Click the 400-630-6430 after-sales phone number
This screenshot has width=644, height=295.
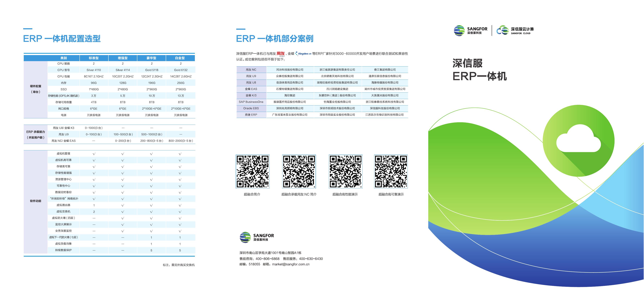(311, 259)
